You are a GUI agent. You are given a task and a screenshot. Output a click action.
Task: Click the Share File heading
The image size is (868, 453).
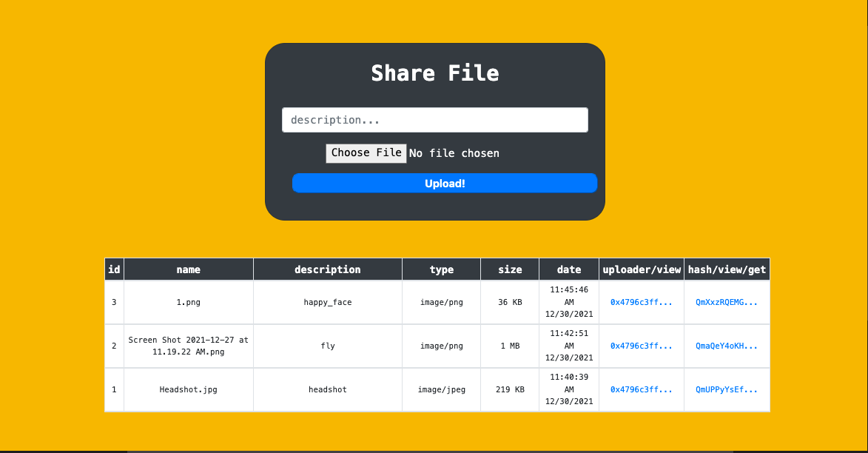tap(434, 73)
